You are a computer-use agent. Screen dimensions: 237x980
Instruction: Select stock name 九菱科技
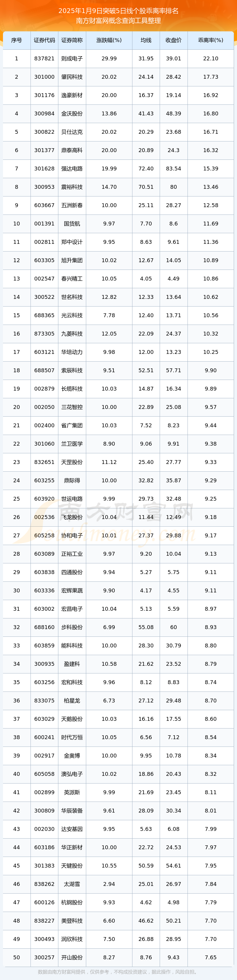point(72,334)
